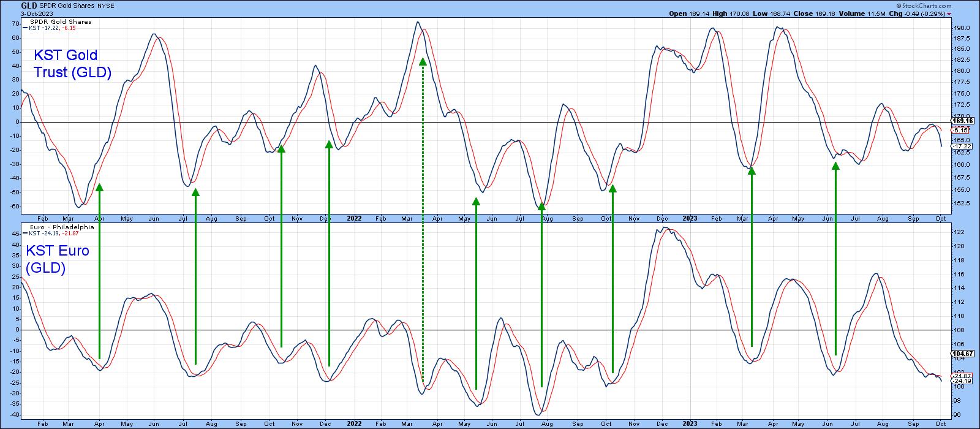Click the "KST Euro (GLD)" annotation text
980x429 pixels.
point(58,259)
